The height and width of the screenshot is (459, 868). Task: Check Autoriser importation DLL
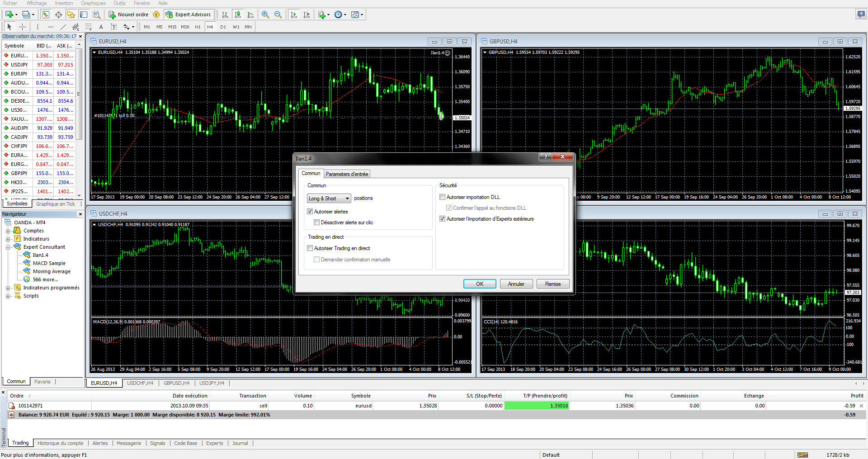pyautogui.click(x=443, y=197)
